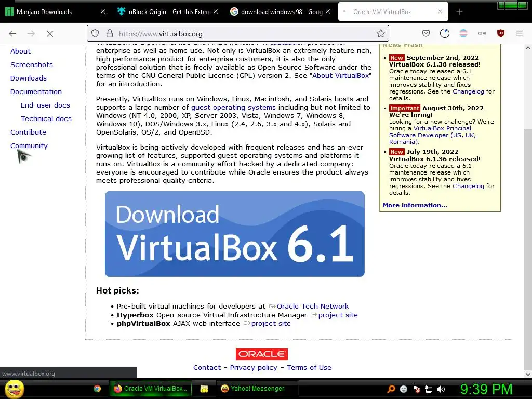Open the folder icon in taskbar
This screenshot has height=399, width=532.
204,389
